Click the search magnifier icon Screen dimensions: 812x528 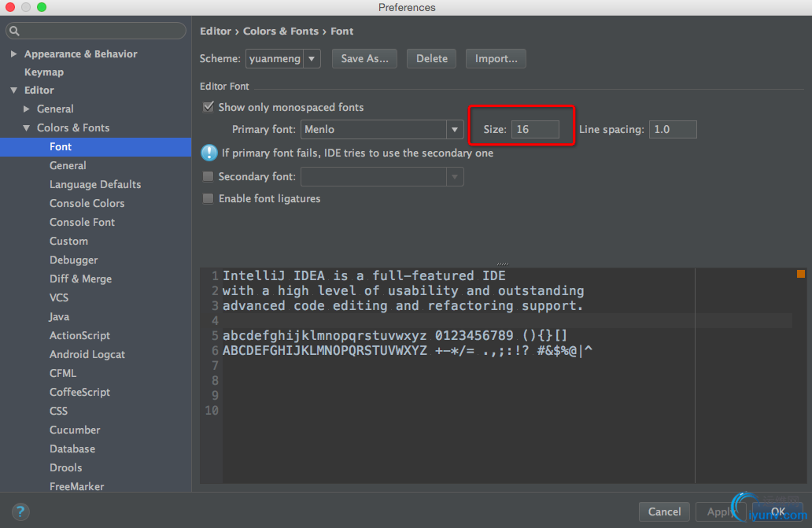click(x=14, y=31)
